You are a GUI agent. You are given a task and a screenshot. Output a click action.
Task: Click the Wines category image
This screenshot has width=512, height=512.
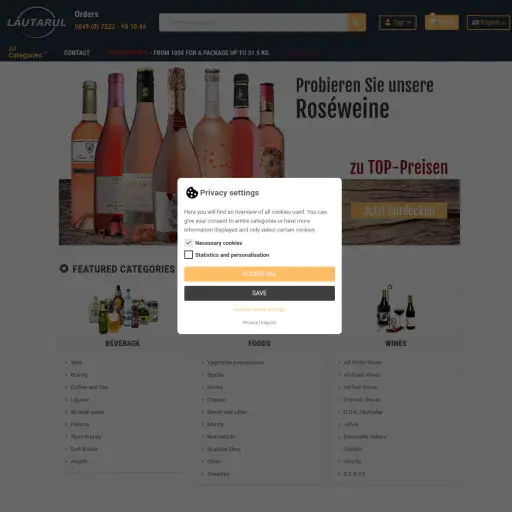coord(396,309)
